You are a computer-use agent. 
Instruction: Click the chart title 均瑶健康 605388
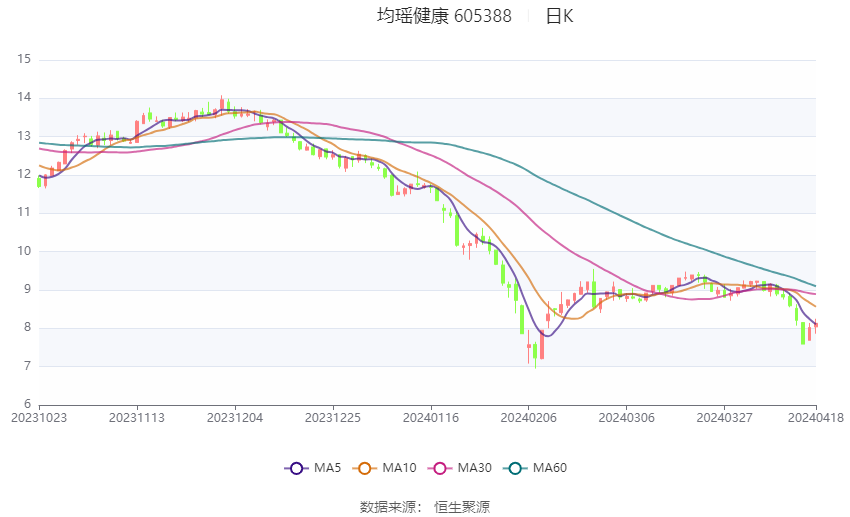pos(444,16)
